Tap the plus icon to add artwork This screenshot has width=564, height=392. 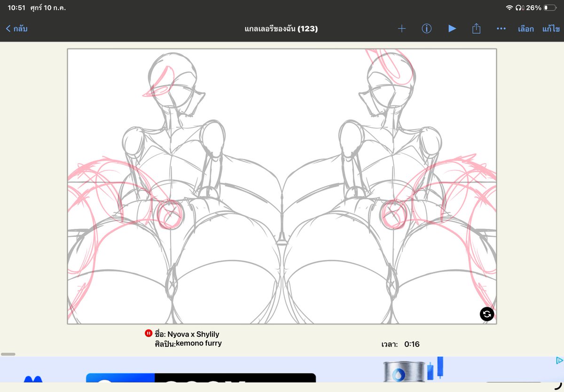(x=402, y=29)
